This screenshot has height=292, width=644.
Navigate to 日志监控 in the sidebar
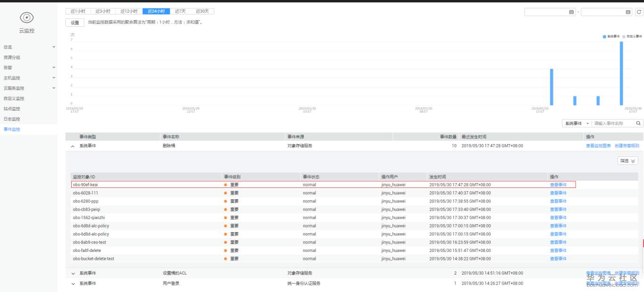(12, 119)
